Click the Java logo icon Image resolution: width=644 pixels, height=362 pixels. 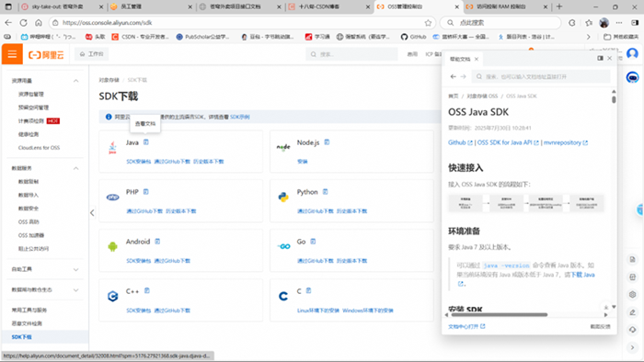coord(112,148)
